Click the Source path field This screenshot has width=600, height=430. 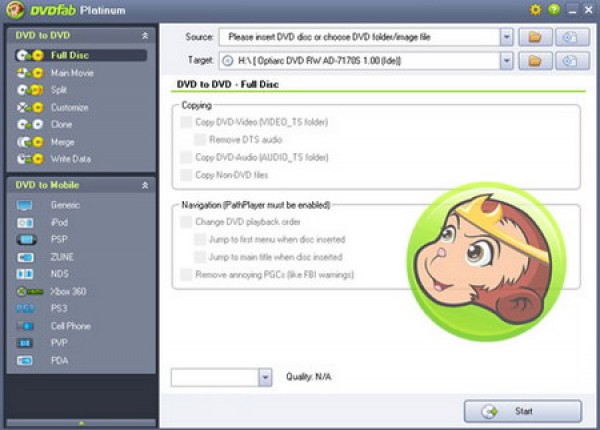(x=360, y=37)
